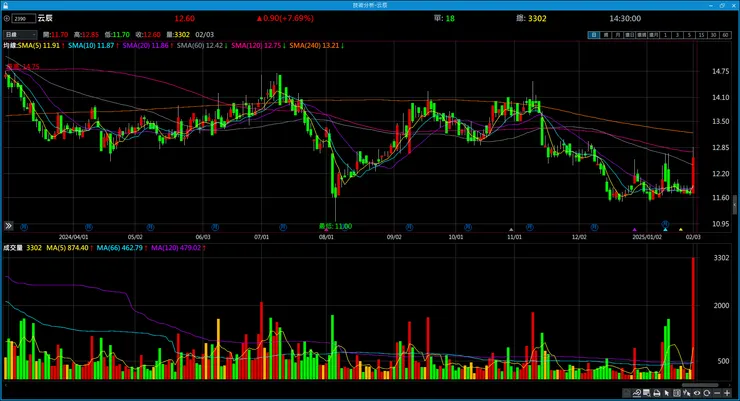This screenshot has height=401, width=740.
Task: Click the SMA(20) 11.86 label
Action: 145,46
